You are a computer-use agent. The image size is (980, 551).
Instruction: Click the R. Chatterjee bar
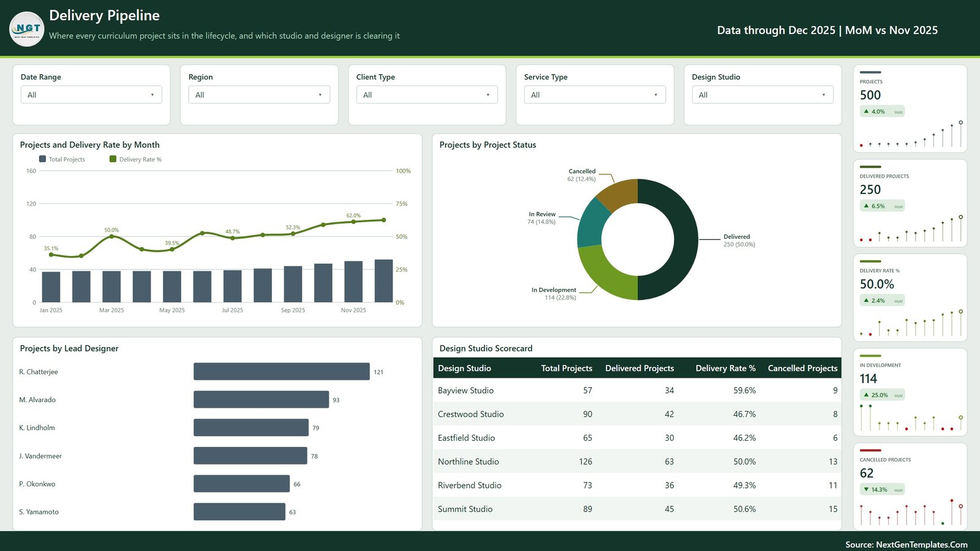pyautogui.click(x=282, y=372)
